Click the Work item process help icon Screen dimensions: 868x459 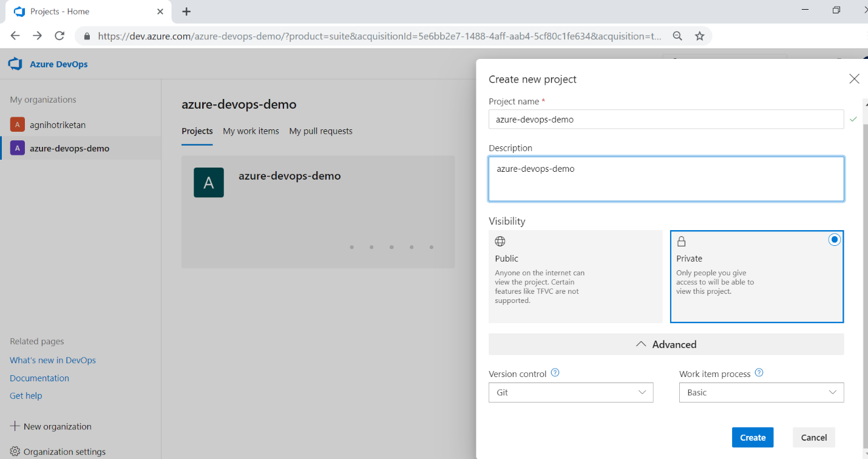759,372
